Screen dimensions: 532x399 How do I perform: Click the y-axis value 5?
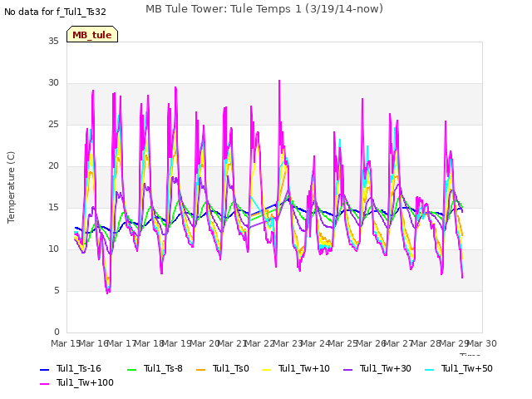57,290
